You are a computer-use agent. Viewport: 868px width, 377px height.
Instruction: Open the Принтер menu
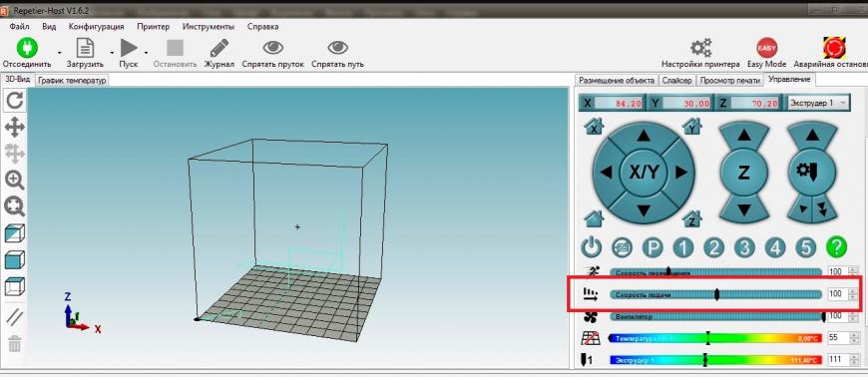pos(154,27)
